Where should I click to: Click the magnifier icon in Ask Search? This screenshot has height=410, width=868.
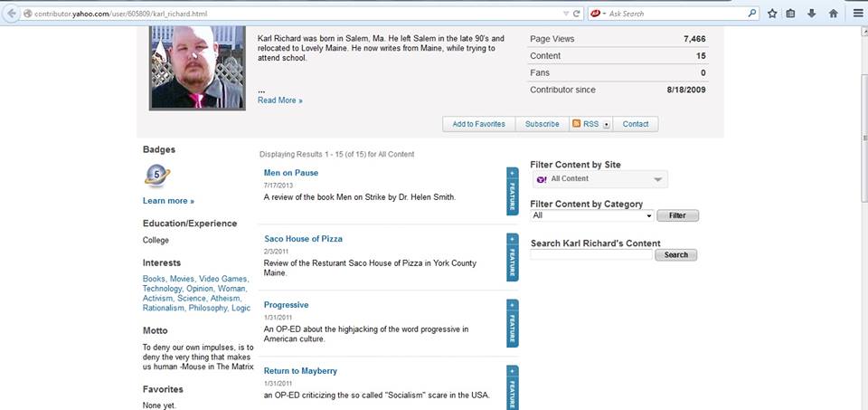pyautogui.click(x=751, y=14)
